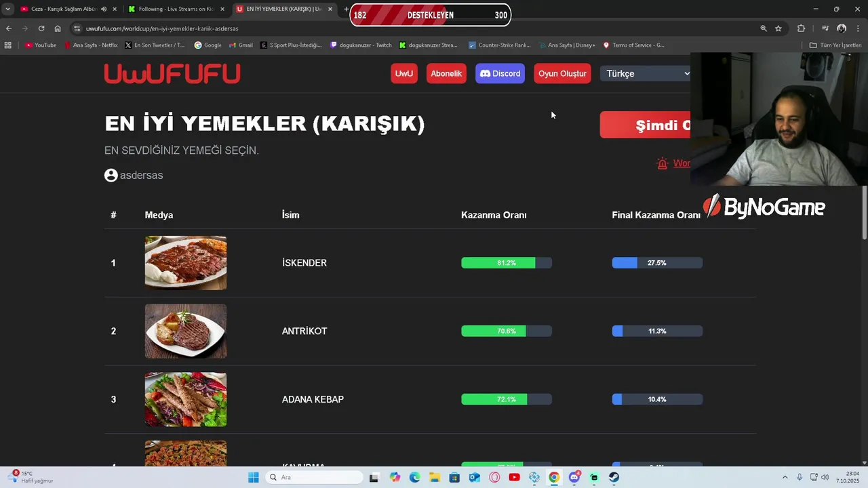Open YouTube app in taskbar

[x=514, y=477]
